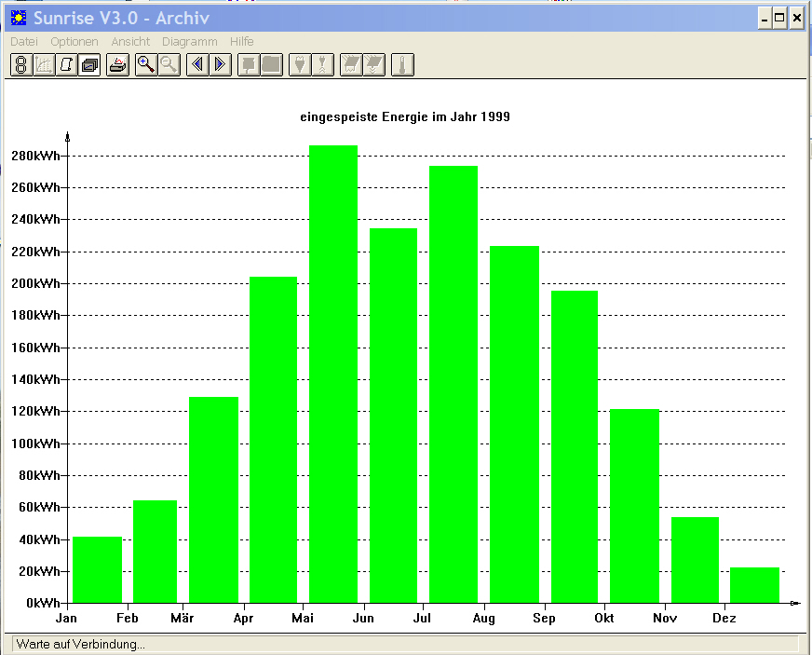Select the Mai bar in chart

click(x=333, y=375)
